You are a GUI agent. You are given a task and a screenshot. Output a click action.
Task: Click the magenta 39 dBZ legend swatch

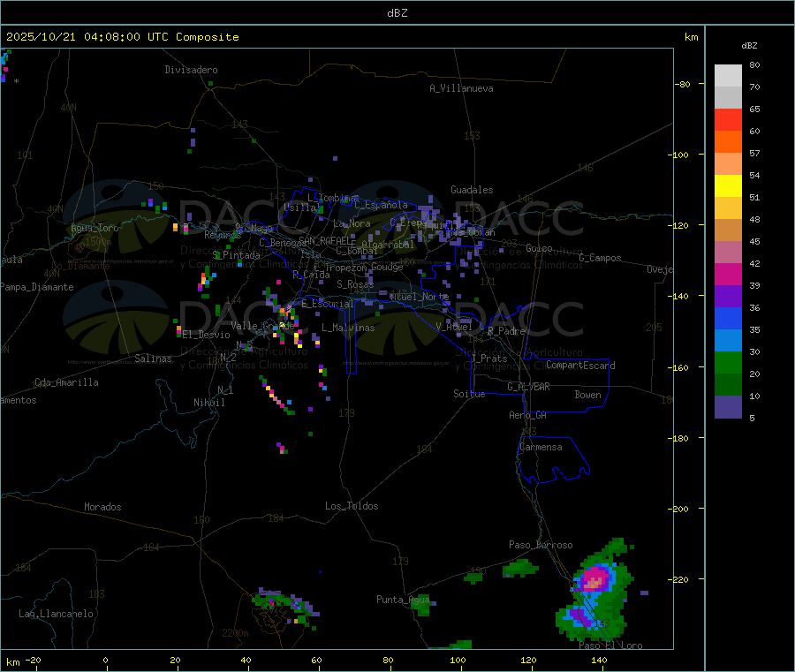[x=728, y=274]
